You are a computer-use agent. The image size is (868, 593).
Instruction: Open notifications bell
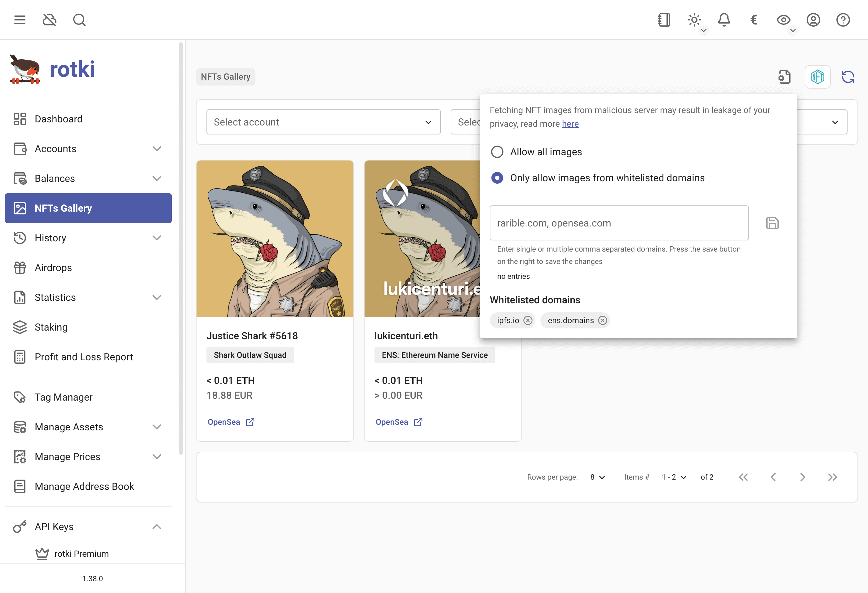coord(724,20)
